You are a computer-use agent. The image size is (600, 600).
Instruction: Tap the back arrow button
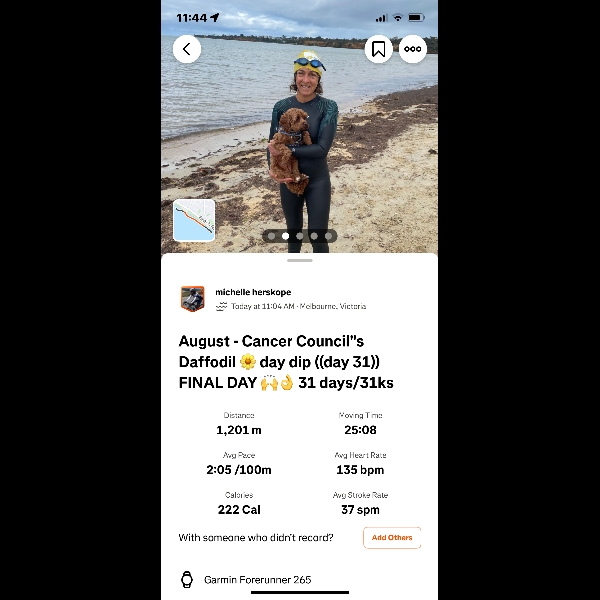[187, 49]
